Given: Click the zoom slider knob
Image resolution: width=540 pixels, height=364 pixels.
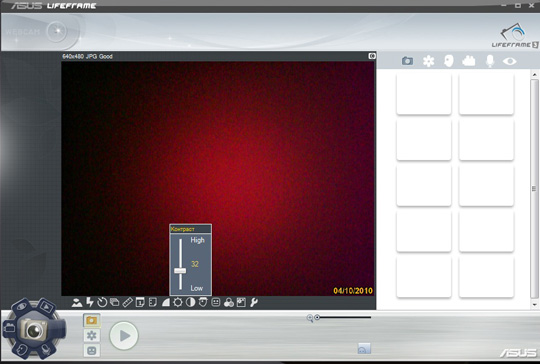Looking at the screenshot, I should (x=317, y=317).
